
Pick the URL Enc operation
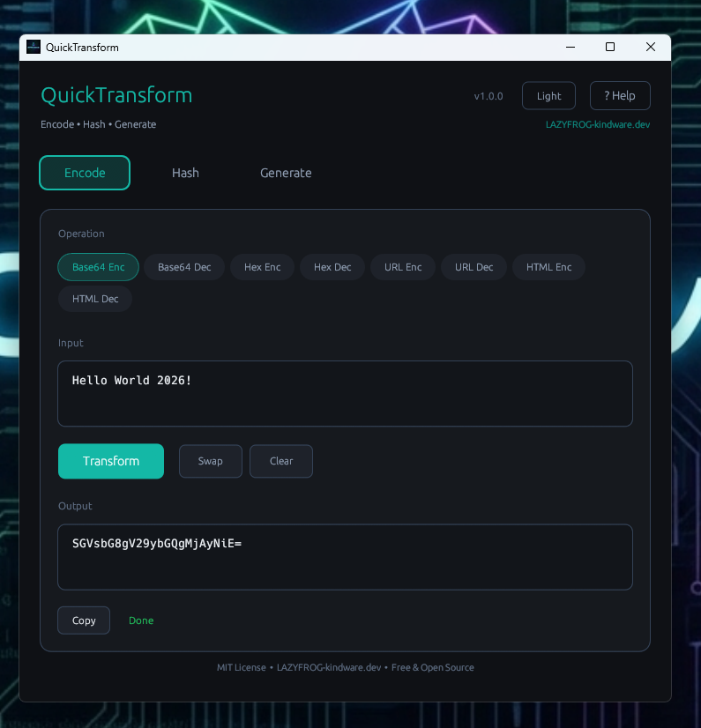point(403,267)
